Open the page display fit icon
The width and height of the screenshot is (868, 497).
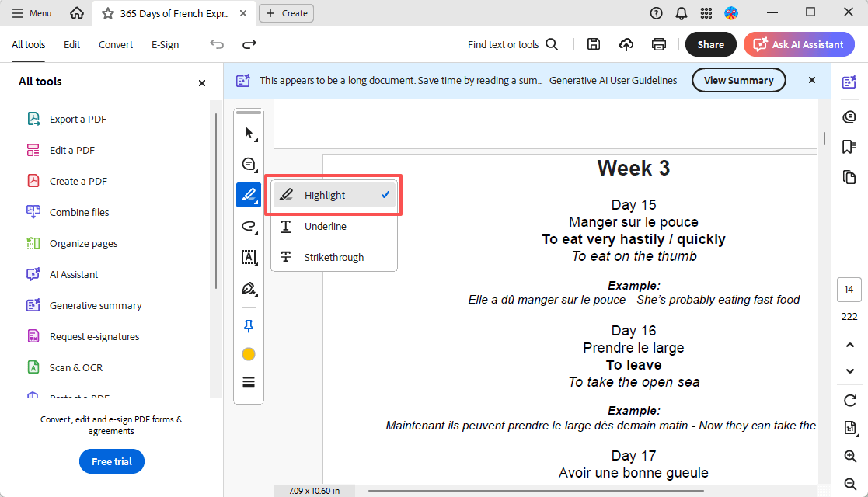click(x=849, y=428)
